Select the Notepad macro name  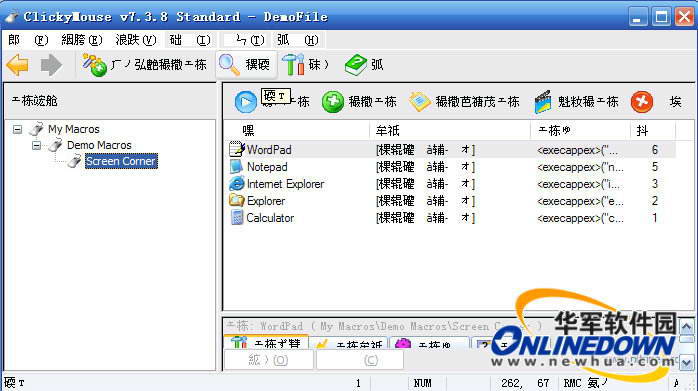pos(267,167)
